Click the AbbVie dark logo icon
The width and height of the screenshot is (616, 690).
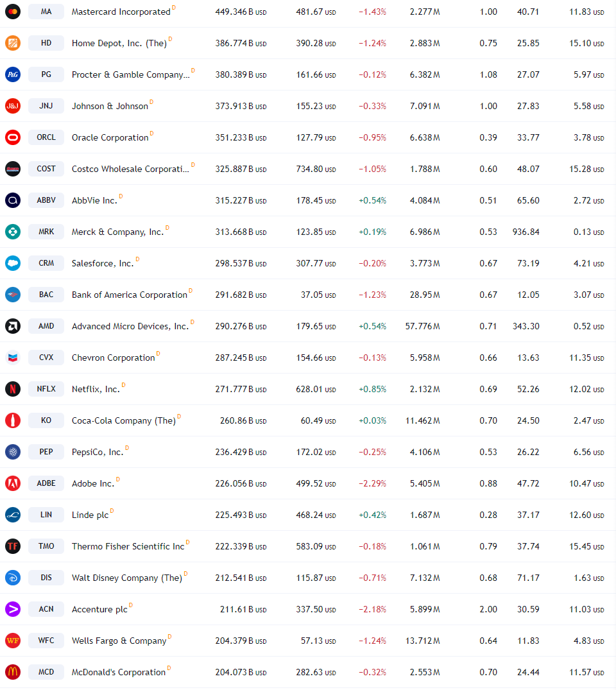tap(13, 200)
